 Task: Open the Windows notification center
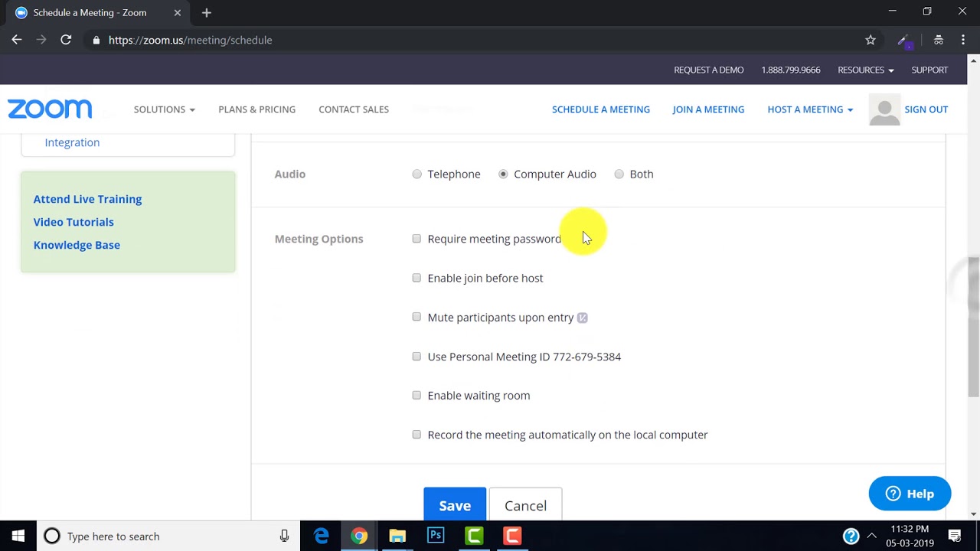tap(955, 536)
